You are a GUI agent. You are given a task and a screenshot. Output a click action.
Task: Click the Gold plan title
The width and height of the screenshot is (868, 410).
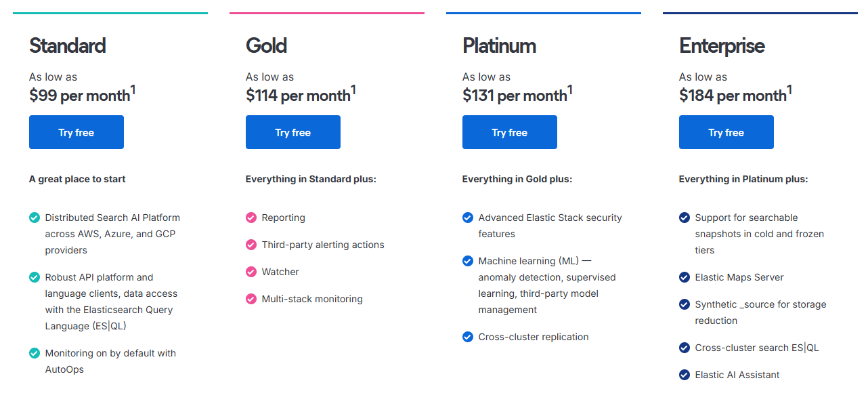coord(266,46)
